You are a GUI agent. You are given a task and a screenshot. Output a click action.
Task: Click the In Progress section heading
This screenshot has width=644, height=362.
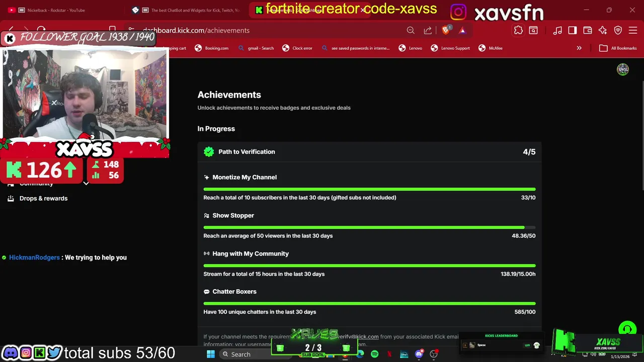216,129
